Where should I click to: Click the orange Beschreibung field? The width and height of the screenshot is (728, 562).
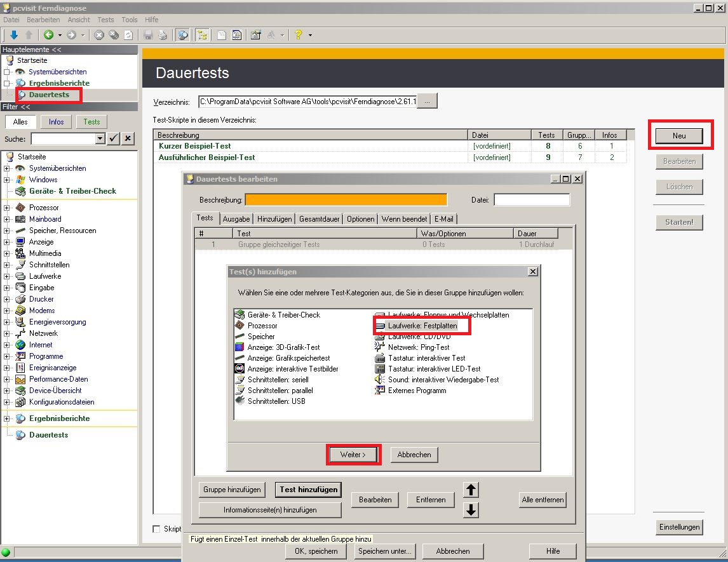point(346,200)
